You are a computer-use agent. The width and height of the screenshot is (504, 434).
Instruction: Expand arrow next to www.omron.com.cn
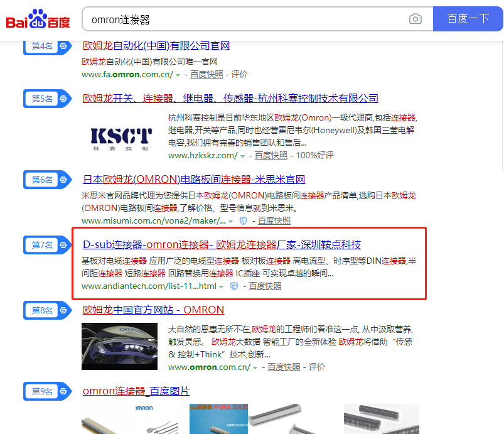(x=255, y=368)
